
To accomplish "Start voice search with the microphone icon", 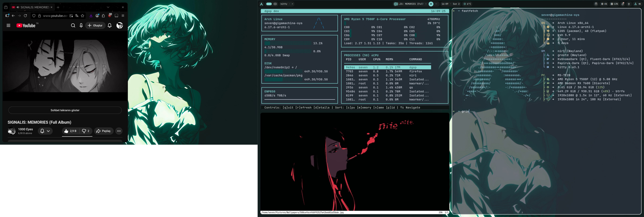I will [x=81, y=25].
